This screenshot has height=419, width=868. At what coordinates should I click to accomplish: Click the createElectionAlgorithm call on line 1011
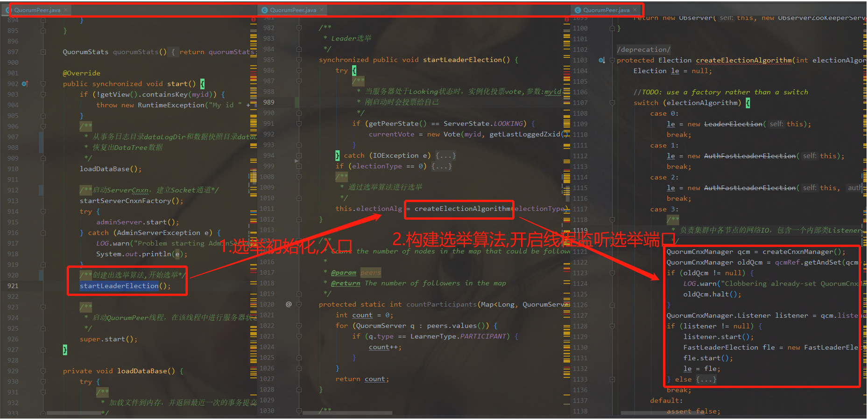pyautogui.click(x=463, y=209)
